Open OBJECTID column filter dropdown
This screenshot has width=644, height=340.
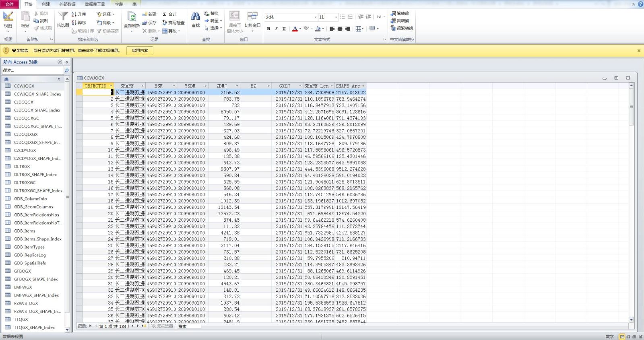tap(111, 86)
